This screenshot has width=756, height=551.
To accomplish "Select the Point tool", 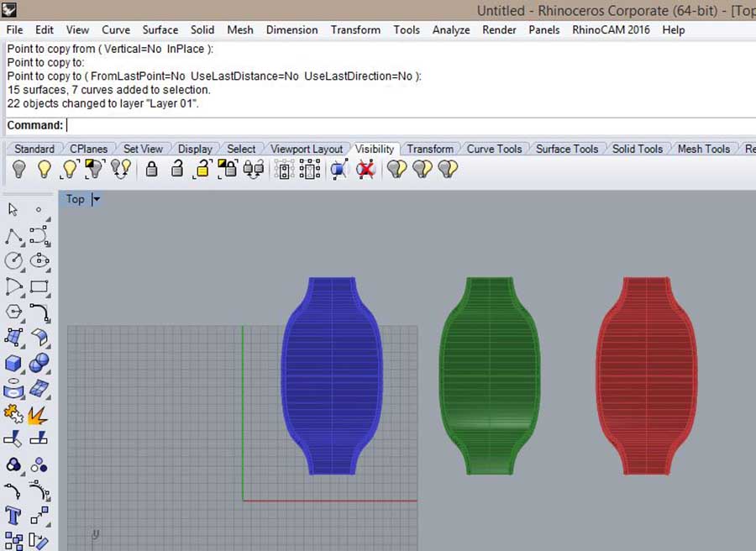I will [39, 210].
